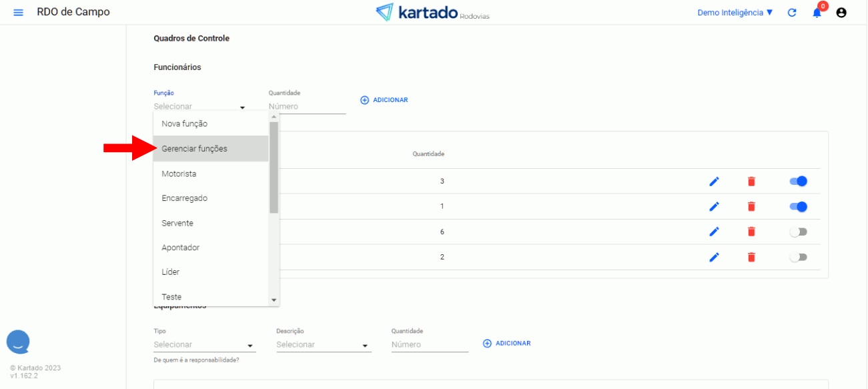The height and width of the screenshot is (389, 868).
Task: Enable the toggle for quantity 6 row
Action: pos(798,232)
